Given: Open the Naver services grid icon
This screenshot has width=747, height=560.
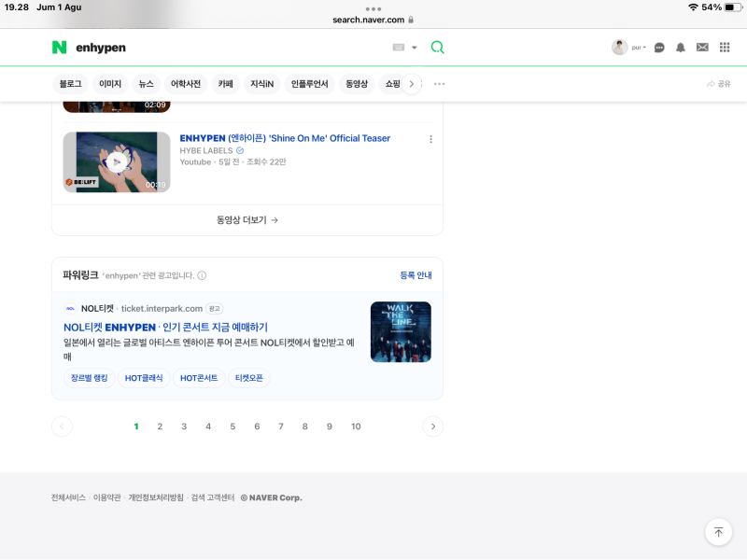Looking at the screenshot, I should (725, 48).
